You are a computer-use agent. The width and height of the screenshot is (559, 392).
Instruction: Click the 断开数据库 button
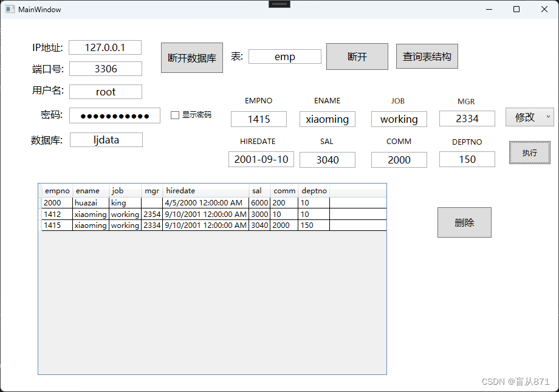(x=191, y=56)
